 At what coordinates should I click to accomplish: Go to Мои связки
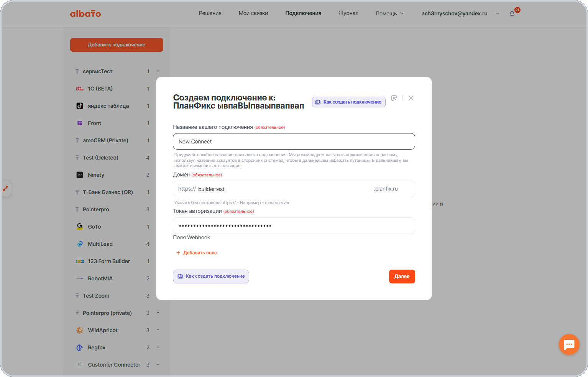[253, 13]
